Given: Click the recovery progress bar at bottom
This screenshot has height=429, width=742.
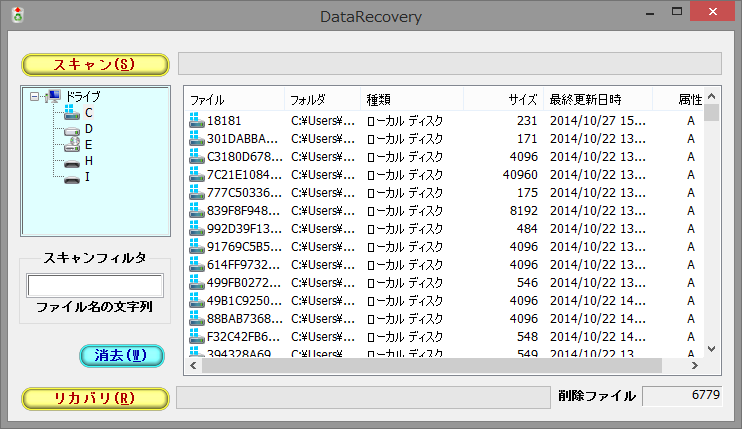Looking at the screenshot, I should 363,397.
